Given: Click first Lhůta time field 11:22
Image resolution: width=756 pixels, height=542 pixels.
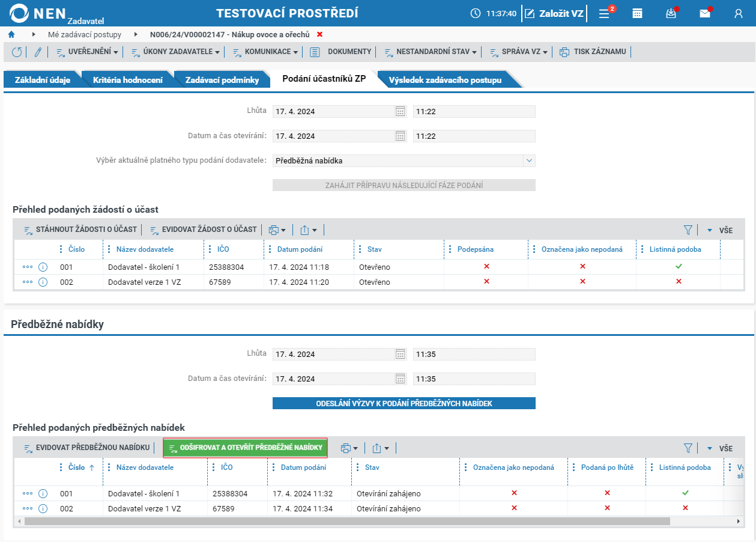Looking at the screenshot, I should pyautogui.click(x=474, y=111).
